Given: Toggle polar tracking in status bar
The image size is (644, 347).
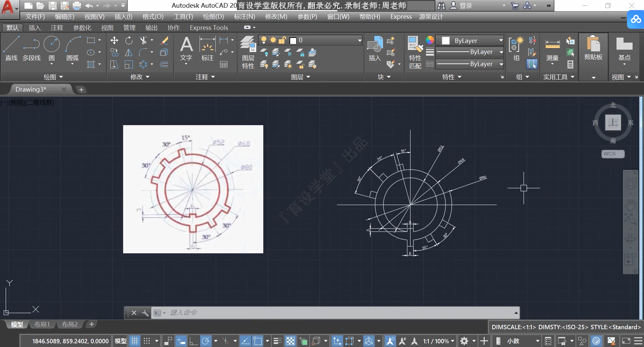Looking at the screenshot, I should pos(206,341).
